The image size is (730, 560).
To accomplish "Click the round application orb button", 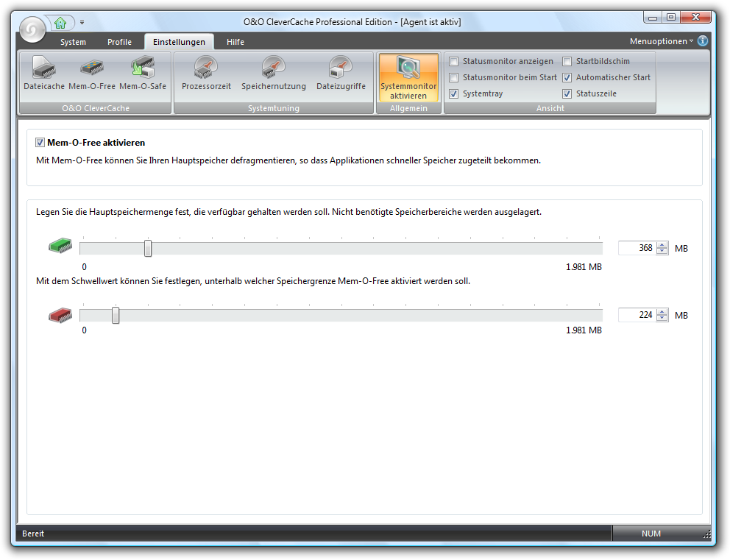I will [32, 29].
